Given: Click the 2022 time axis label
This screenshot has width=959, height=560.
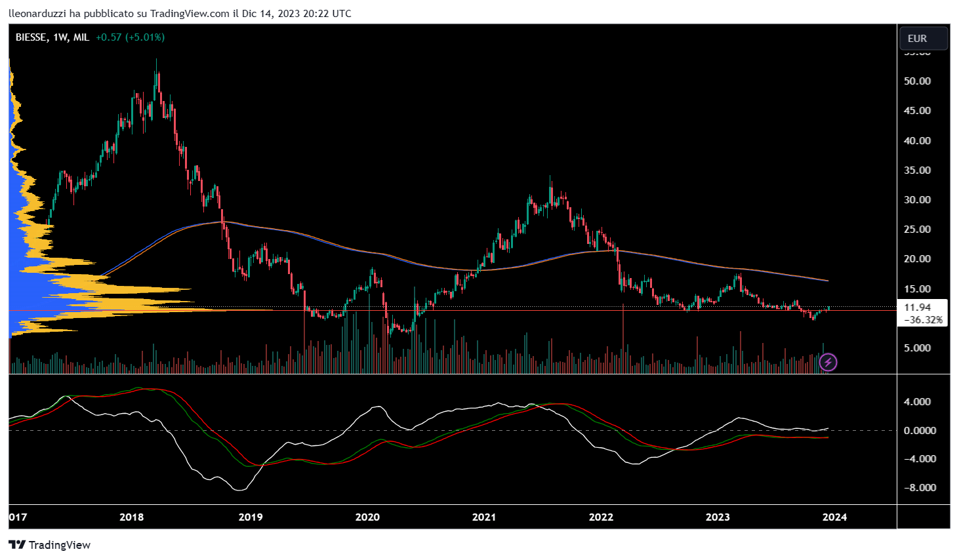Looking at the screenshot, I should (601, 517).
